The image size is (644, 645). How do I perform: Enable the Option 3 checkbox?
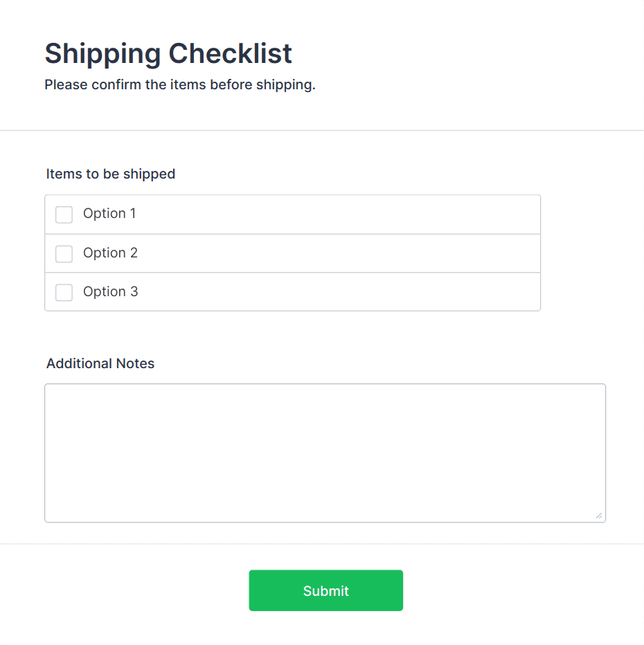coord(64,293)
